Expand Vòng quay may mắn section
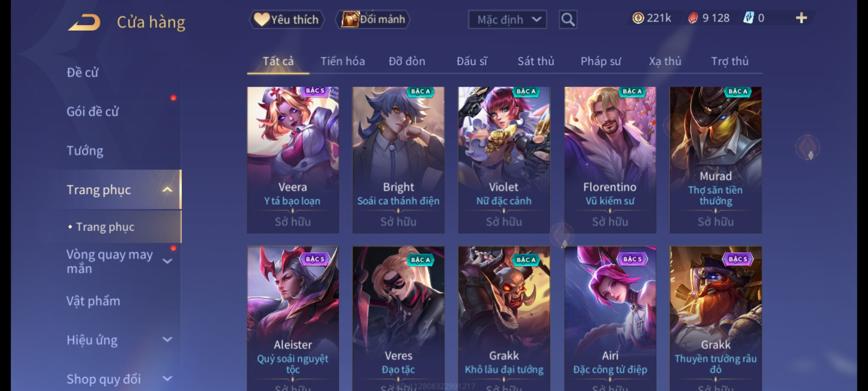Screen dimensions: 868x391 pyautogui.click(x=167, y=261)
